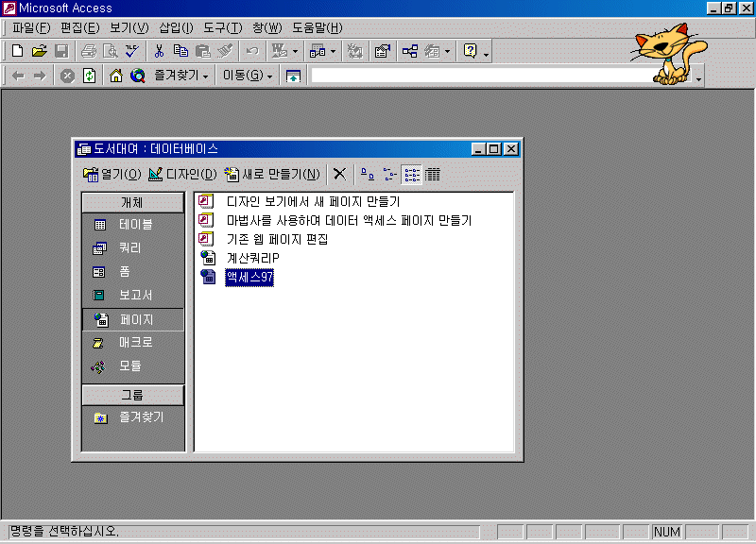The width and height of the screenshot is (756, 544).
Task: Select '디자인 보기에서 새 페이지 만들기' shortcut
Action: (300, 201)
